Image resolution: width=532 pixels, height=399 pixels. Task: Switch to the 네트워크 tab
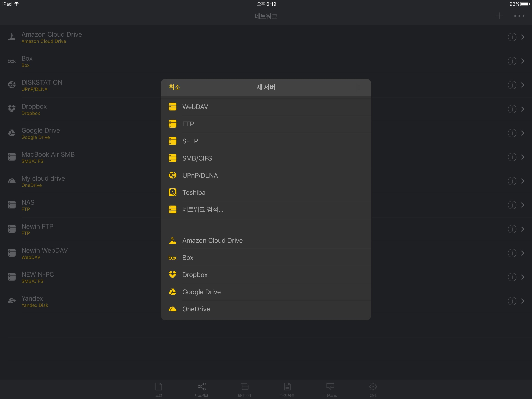point(202,390)
